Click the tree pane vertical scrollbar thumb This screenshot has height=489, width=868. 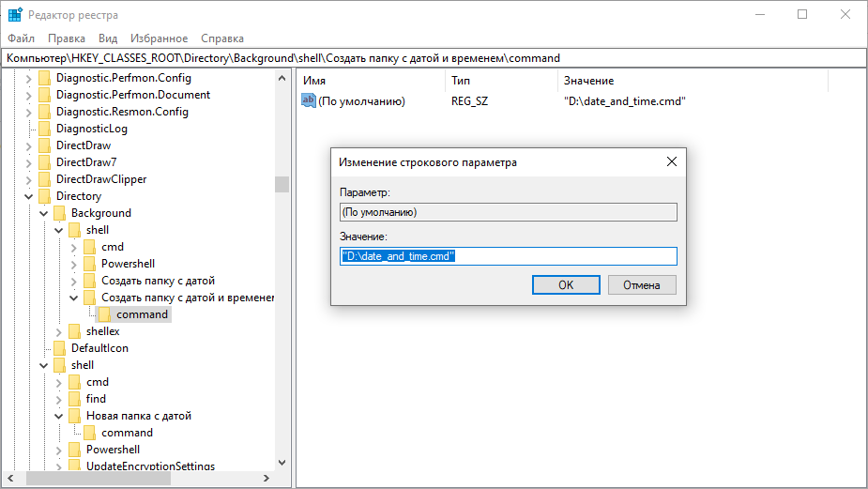tap(282, 184)
